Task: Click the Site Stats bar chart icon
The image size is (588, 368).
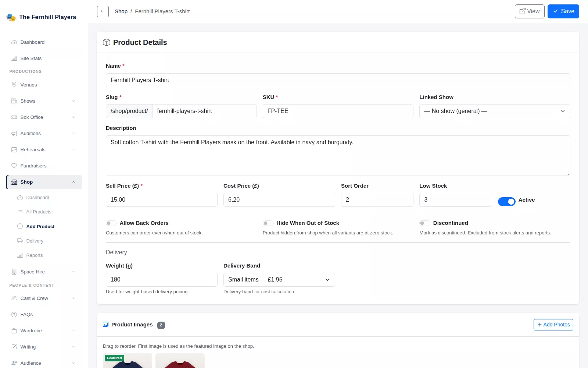Action: [x=14, y=59]
